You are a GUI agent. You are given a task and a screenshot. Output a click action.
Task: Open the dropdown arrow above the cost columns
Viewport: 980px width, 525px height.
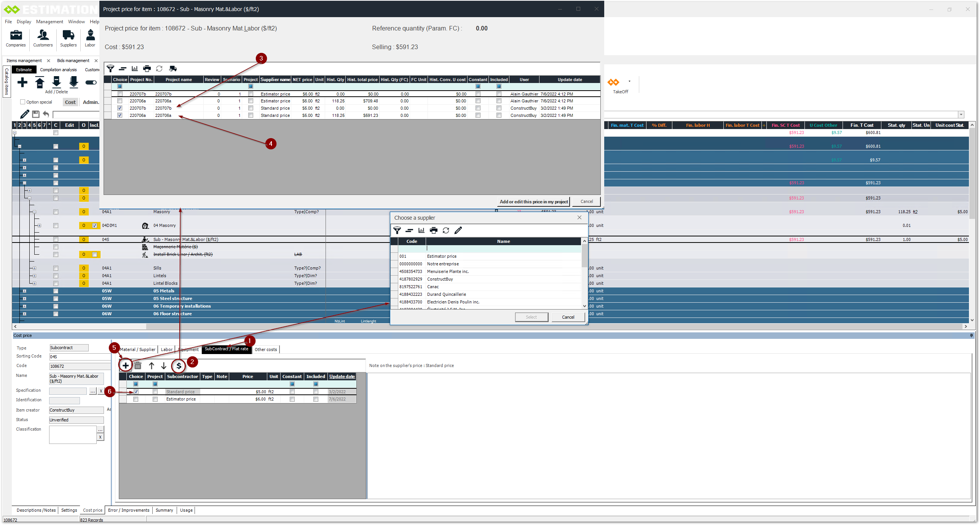pyautogui.click(x=961, y=115)
